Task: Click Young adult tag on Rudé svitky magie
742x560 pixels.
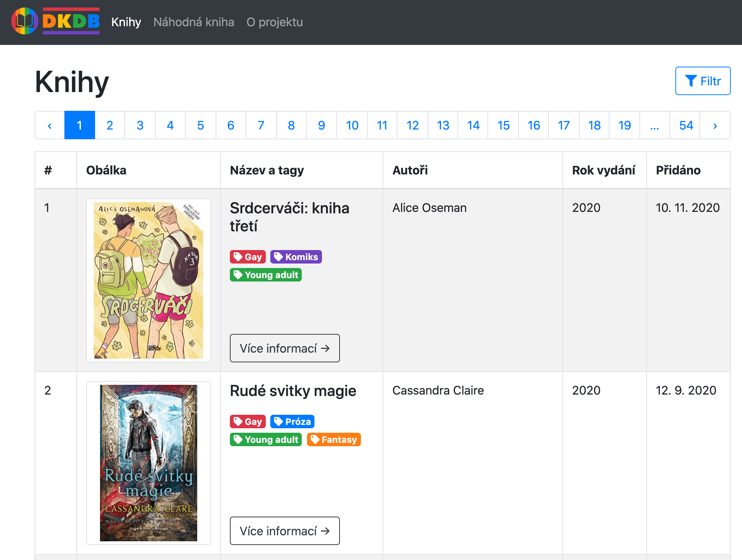Action: [265, 439]
